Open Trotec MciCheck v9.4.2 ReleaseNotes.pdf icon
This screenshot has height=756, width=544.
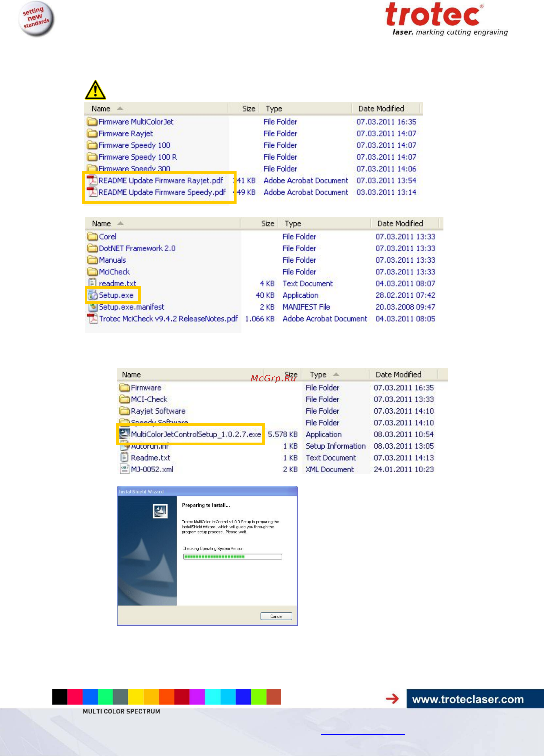[x=93, y=318]
